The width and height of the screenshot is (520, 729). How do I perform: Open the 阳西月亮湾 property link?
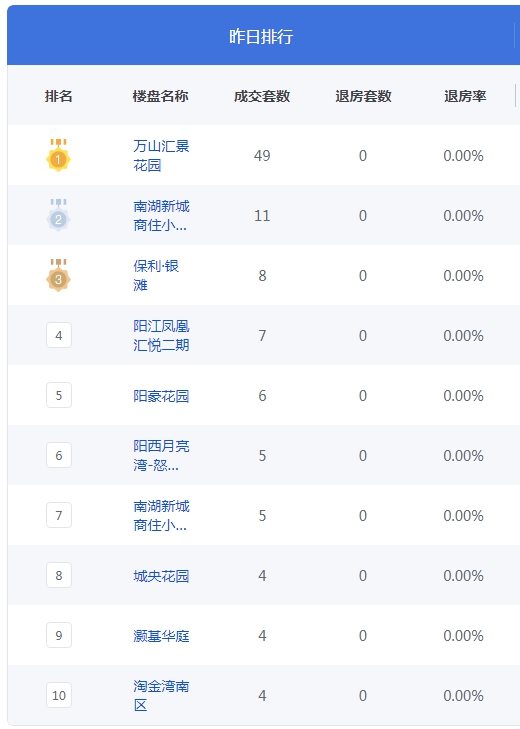(x=161, y=455)
